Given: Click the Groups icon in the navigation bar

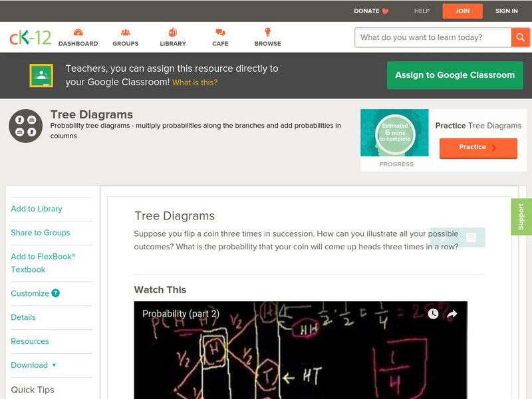Looking at the screenshot, I should [125, 31].
